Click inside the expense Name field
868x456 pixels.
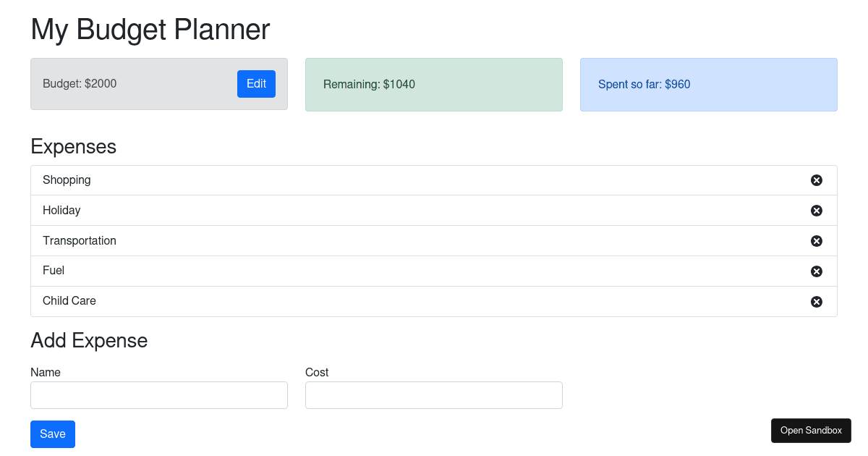click(x=159, y=394)
